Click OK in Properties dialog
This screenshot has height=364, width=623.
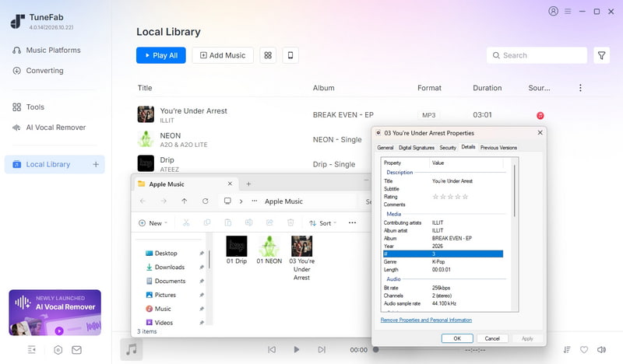[x=457, y=338]
